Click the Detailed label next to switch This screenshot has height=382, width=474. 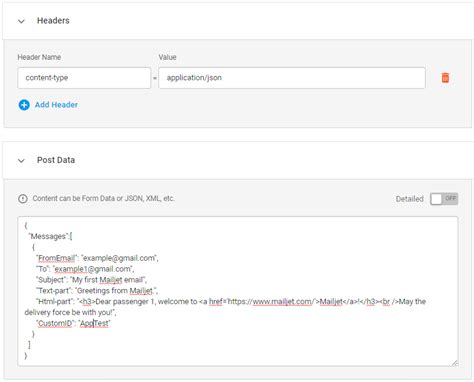tap(410, 199)
